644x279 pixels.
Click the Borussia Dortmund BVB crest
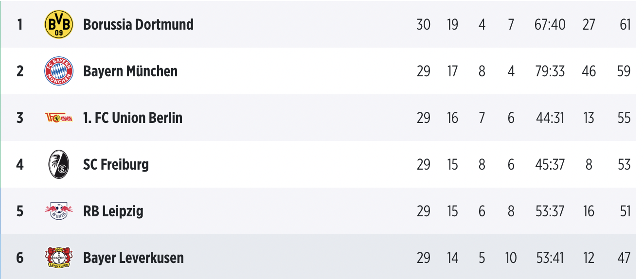coord(58,24)
